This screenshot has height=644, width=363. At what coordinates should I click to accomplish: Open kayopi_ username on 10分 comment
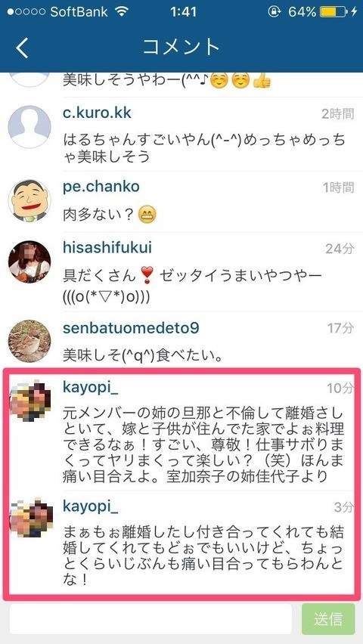[x=91, y=387]
